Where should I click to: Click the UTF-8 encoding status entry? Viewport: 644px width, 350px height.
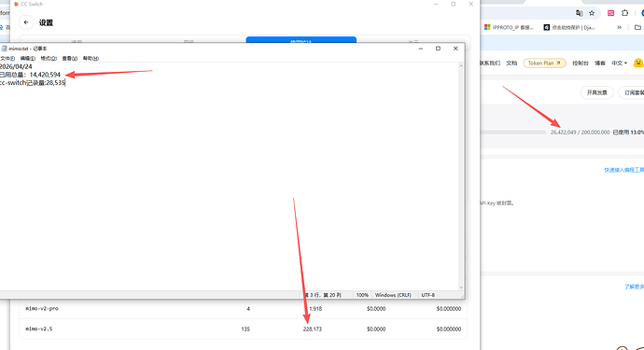(x=428, y=295)
